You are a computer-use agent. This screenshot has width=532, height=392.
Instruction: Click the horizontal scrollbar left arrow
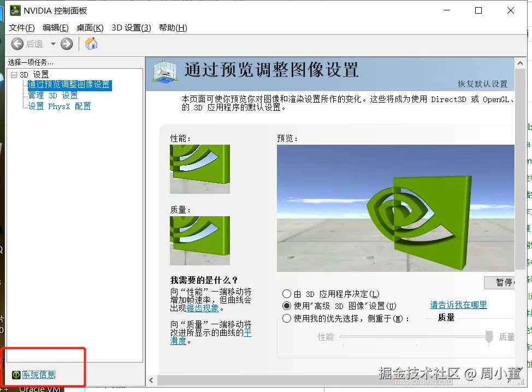[151, 381]
